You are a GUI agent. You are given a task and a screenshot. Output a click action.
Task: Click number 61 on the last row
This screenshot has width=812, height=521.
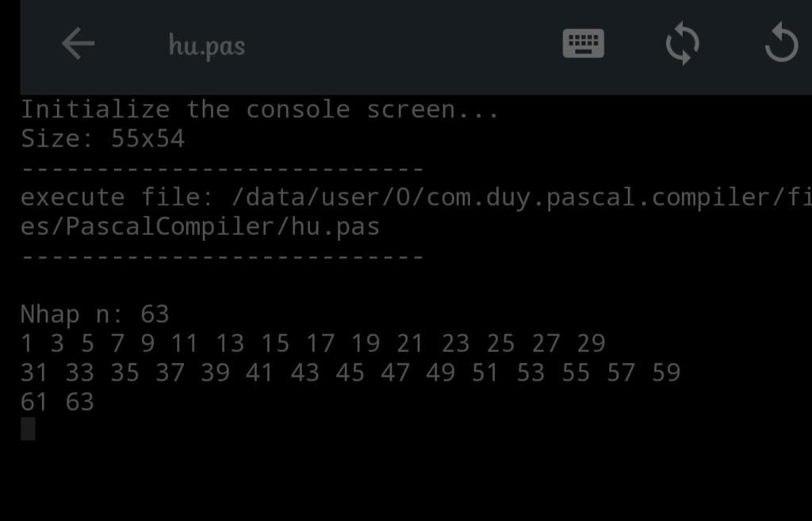click(34, 402)
